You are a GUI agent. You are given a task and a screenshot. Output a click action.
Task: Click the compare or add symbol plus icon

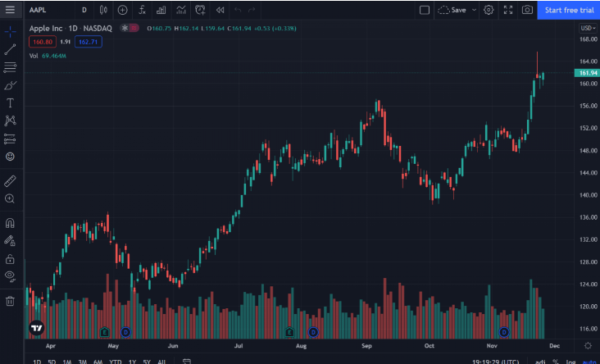tap(122, 10)
